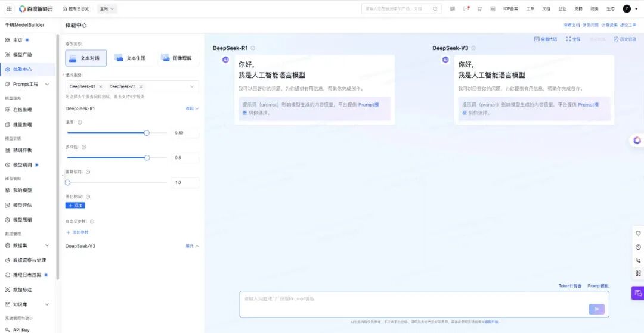
Task: Expand the Prompt工程 sidebar menu
Action: (x=47, y=84)
